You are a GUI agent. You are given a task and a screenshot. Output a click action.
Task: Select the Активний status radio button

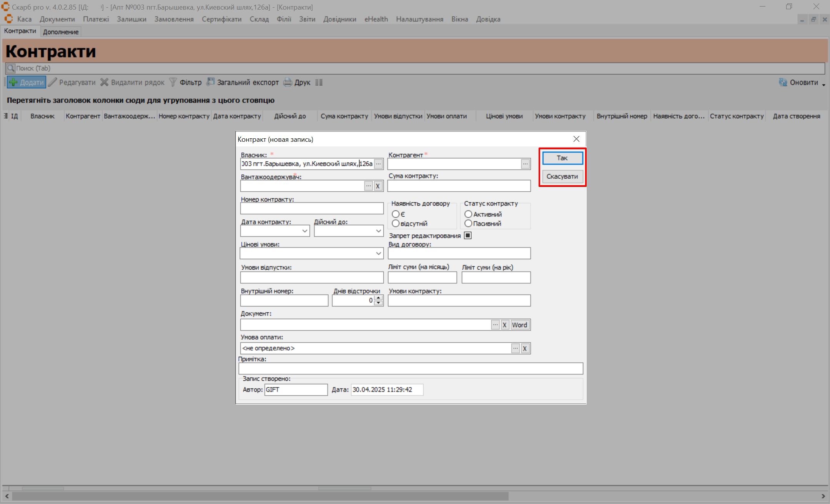[x=468, y=214]
